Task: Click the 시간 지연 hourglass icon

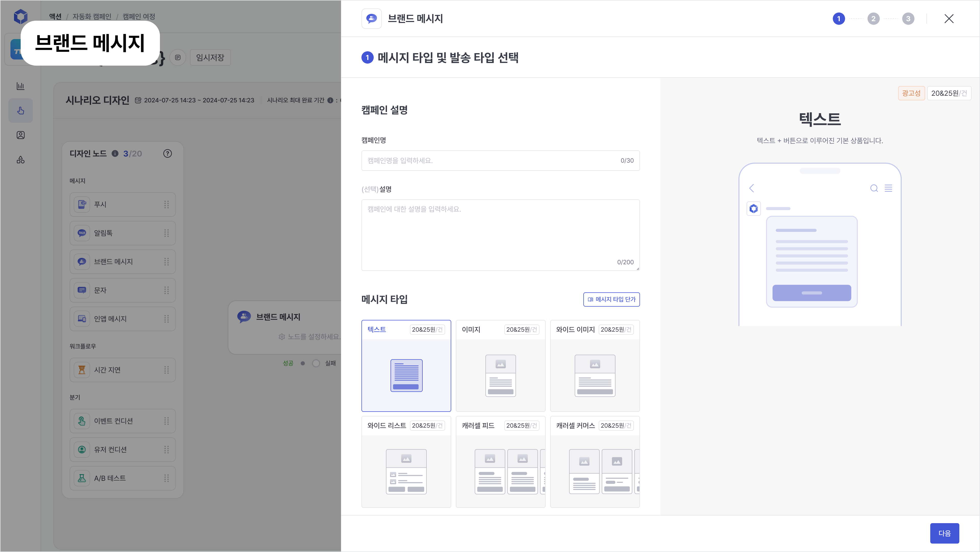Action: pos(82,370)
